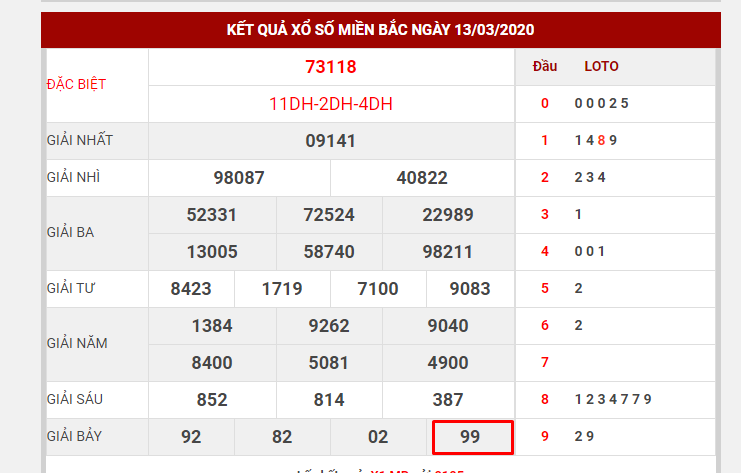Click the second prize number 40822
741x473 pixels.
tap(422, 178)
